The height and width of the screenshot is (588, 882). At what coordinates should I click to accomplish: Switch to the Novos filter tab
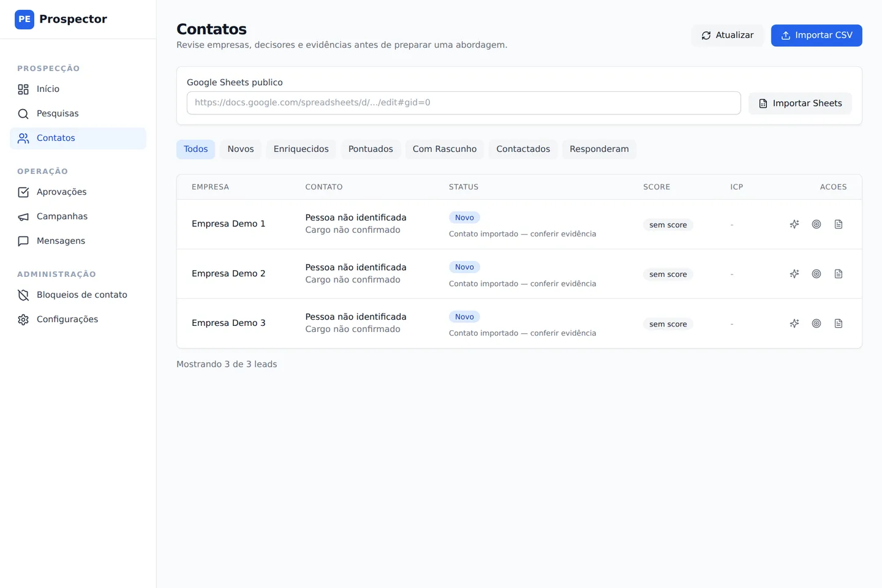coord(241,149)
